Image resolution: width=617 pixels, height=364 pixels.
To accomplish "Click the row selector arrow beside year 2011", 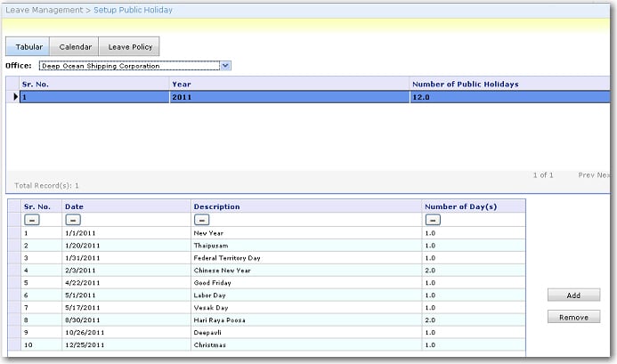I will click(x=15, y=97).
